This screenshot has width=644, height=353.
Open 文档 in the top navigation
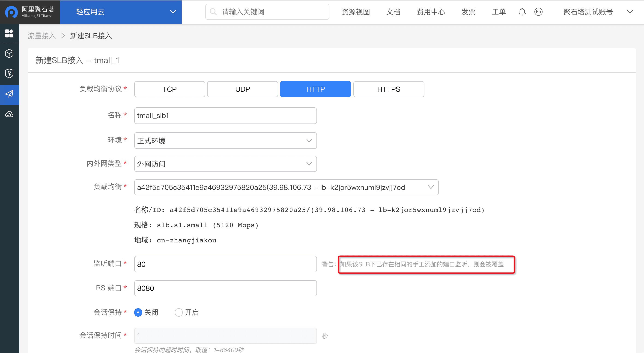click(x=393, y=12)
